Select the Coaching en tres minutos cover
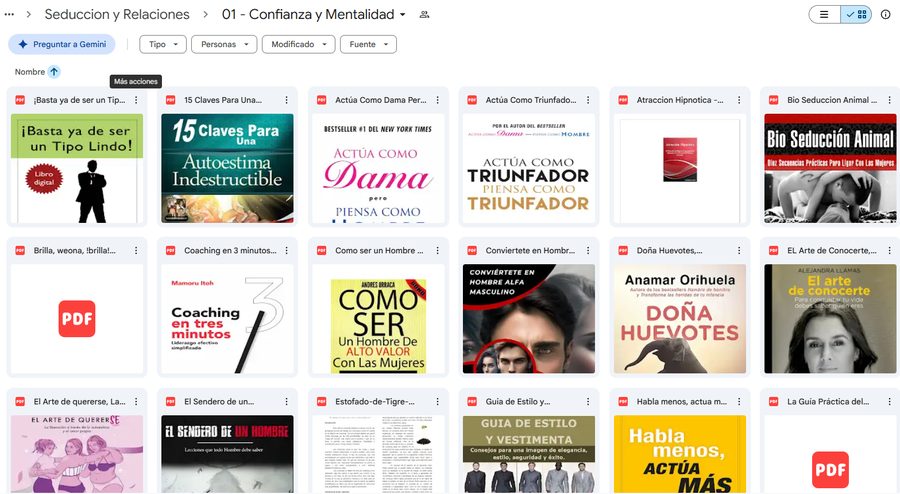 coord(227,319)
